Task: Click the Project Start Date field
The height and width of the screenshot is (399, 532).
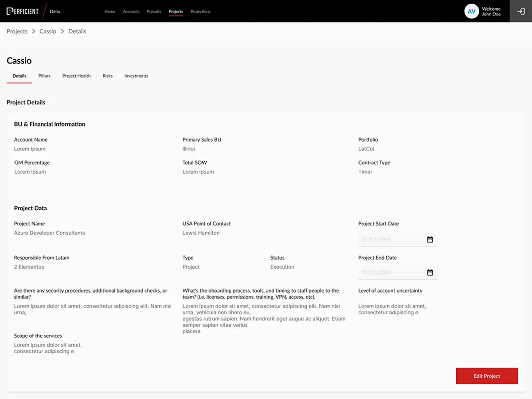Action: [x=398, y=240]
